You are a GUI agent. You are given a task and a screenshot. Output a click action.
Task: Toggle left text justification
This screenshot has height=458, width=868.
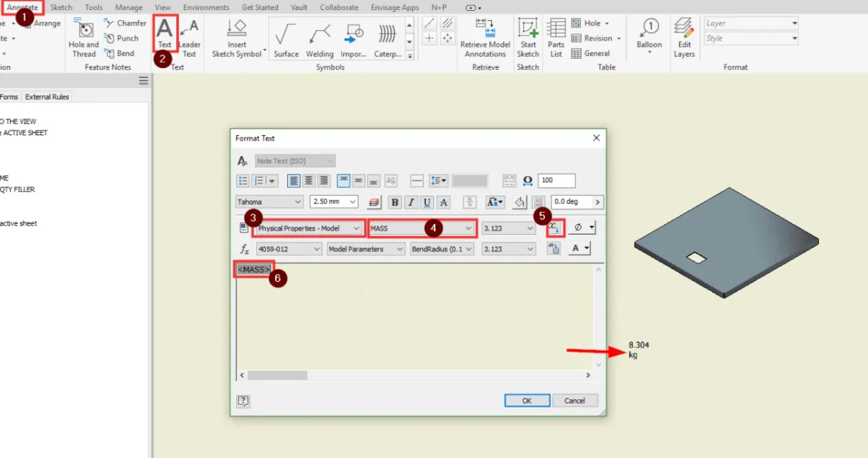(294, 181)
